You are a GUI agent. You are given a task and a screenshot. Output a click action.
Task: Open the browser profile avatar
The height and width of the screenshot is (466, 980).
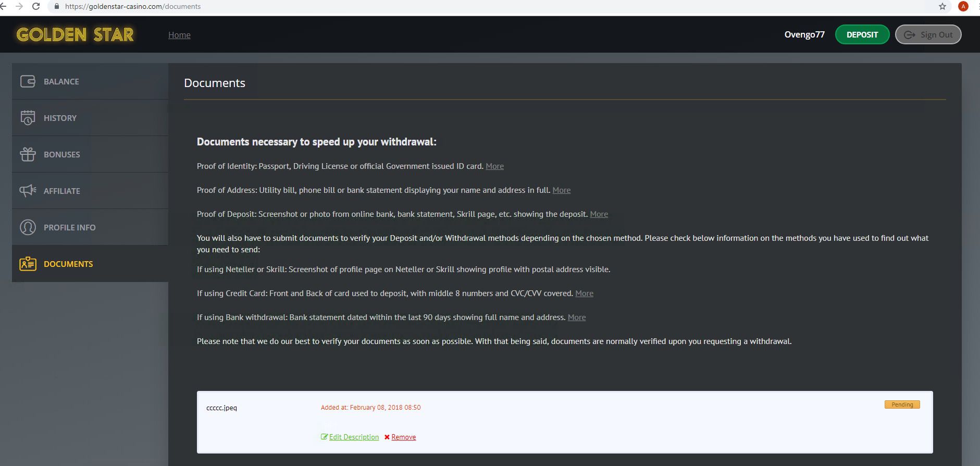[963, 6]
